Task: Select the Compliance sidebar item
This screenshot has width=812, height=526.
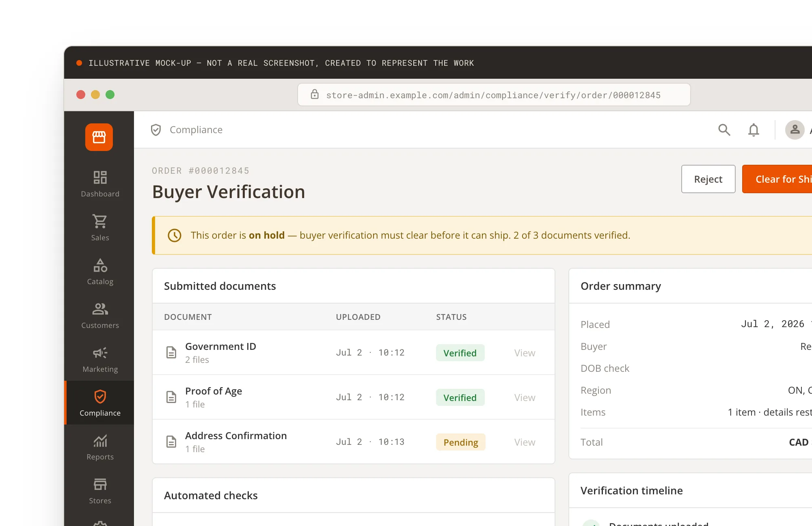Action: click(100, 403)
